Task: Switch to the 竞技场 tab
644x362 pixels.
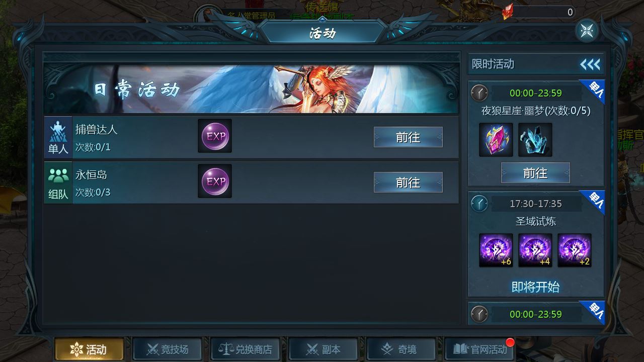Action: (168, 349)
